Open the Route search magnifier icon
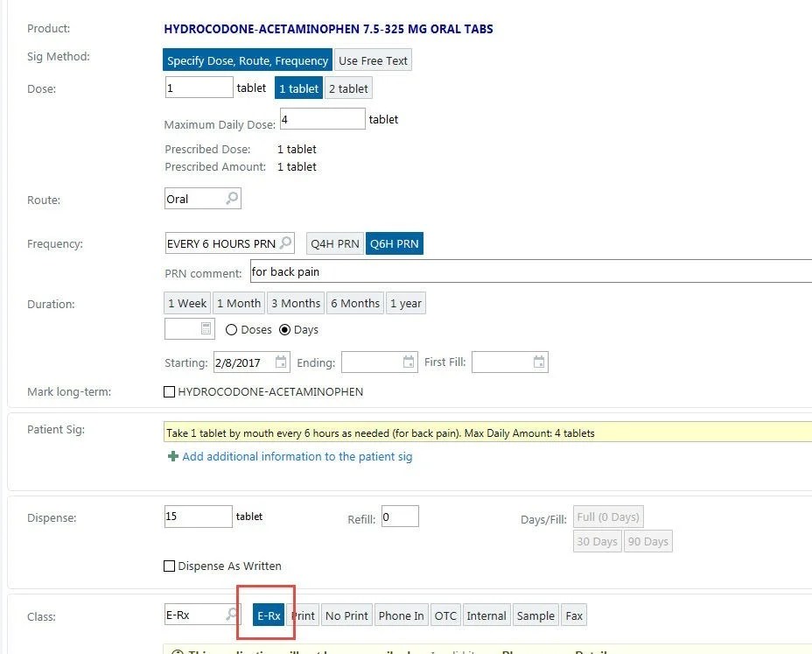The width and height of the screenshot is (812, 654). 232,198
